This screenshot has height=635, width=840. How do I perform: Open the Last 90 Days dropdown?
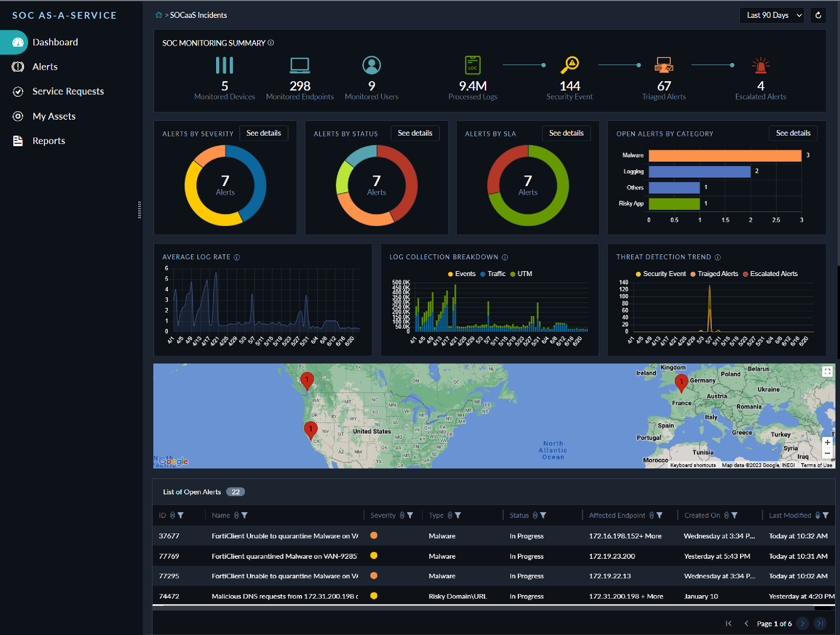tap(772, 15)
